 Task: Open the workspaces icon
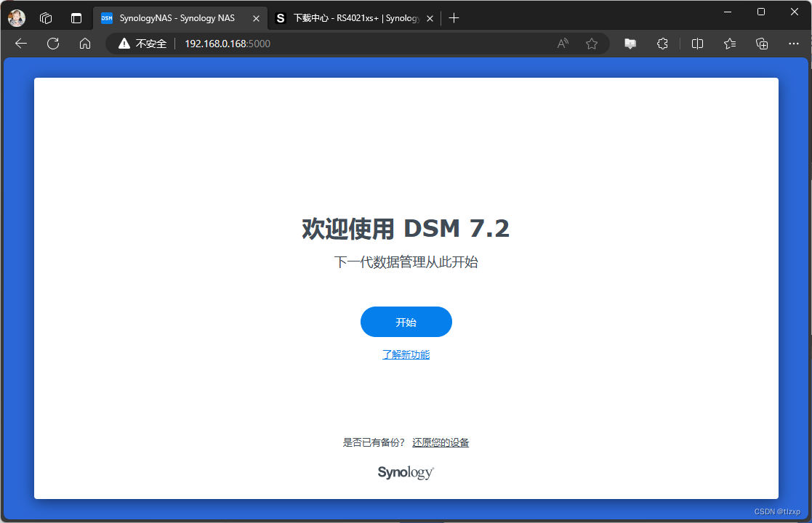coord(46,18)
